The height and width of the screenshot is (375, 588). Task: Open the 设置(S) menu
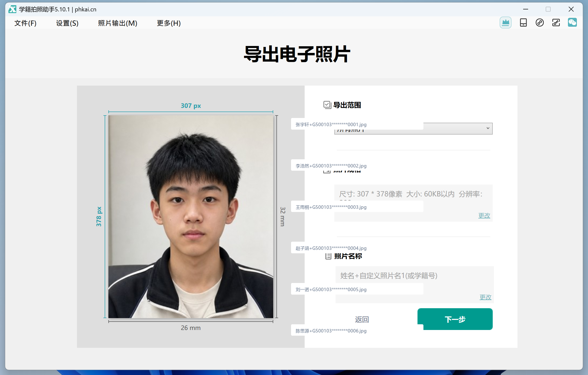(67, 23)
